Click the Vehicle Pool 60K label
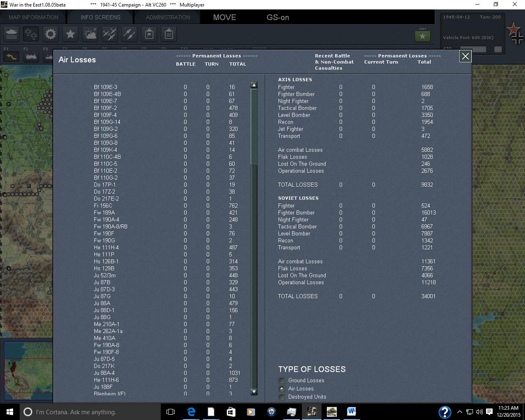This screenshot has height=420, width=525. tap(468, 37)
